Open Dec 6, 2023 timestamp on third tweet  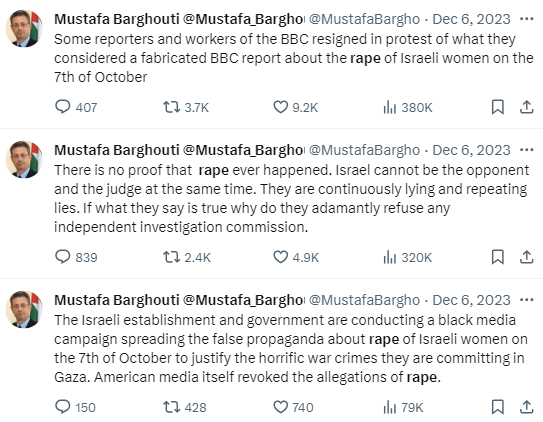tap(471, 300)
